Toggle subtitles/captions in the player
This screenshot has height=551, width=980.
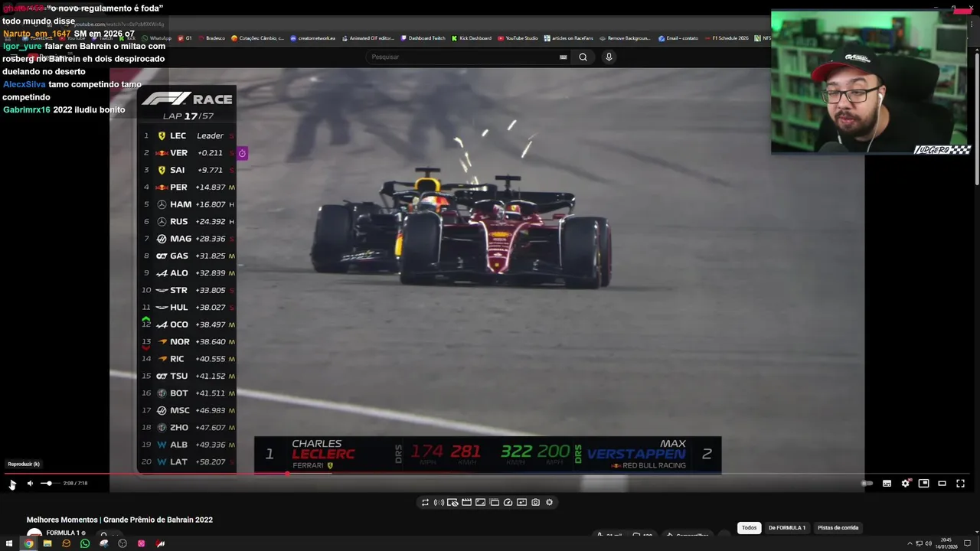click(887, 483)
